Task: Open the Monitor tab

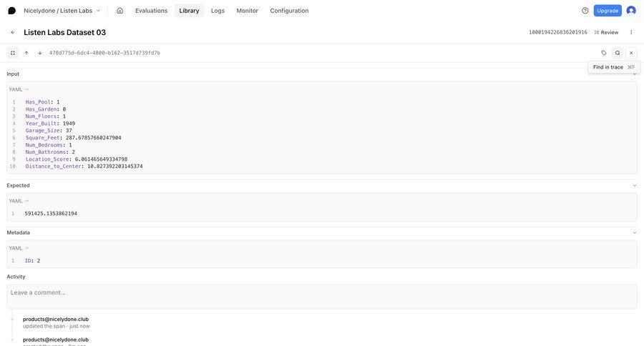Action: pyautogui.click(x=248, y=11)
